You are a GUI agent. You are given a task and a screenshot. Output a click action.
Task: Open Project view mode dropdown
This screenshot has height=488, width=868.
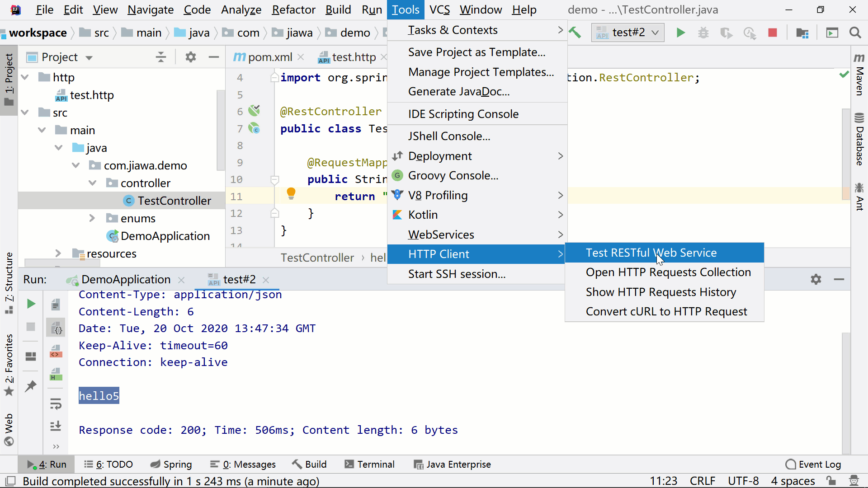click(x=90, y=57)
